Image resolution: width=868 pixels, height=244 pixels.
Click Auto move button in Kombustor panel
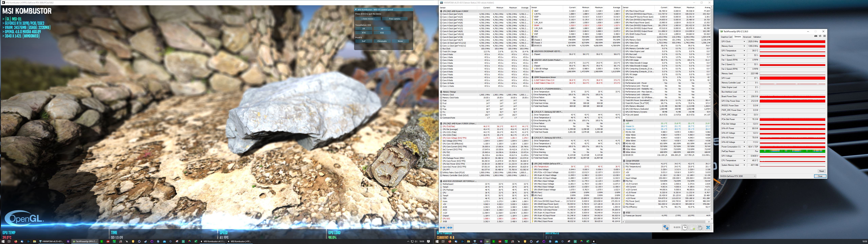[368, 19]
